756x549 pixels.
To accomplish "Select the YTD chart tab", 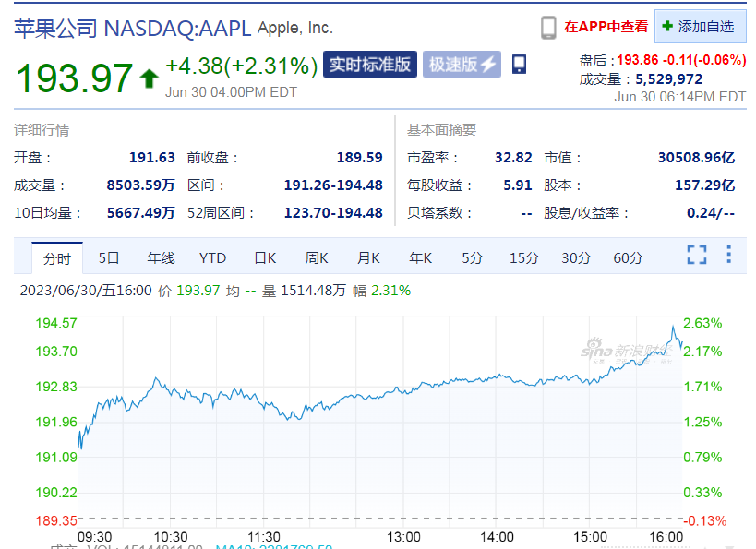I will (x=212, y=257).
